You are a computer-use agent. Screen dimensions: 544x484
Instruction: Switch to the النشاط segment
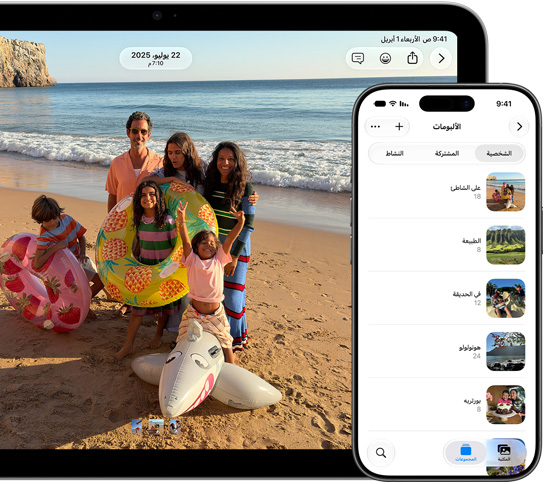coord(394,153)
